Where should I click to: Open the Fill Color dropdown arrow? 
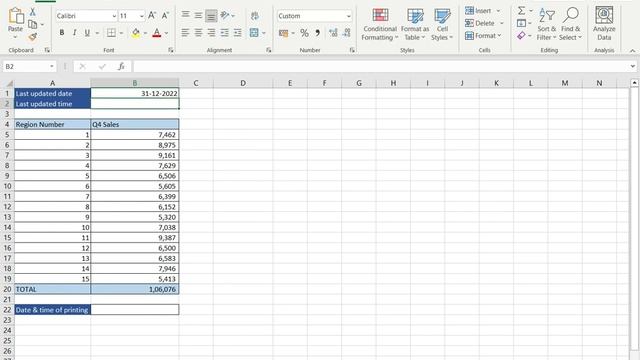(x=145, y=33)
